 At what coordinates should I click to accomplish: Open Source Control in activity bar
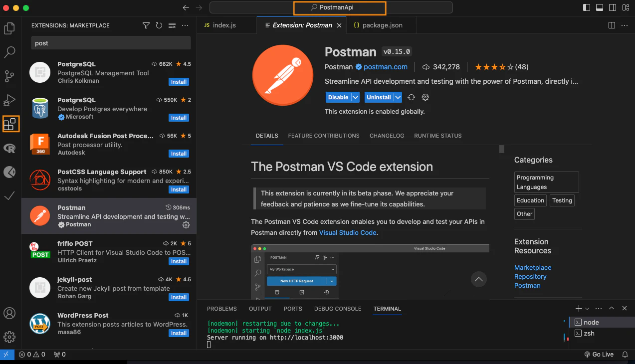click(9, 76)
